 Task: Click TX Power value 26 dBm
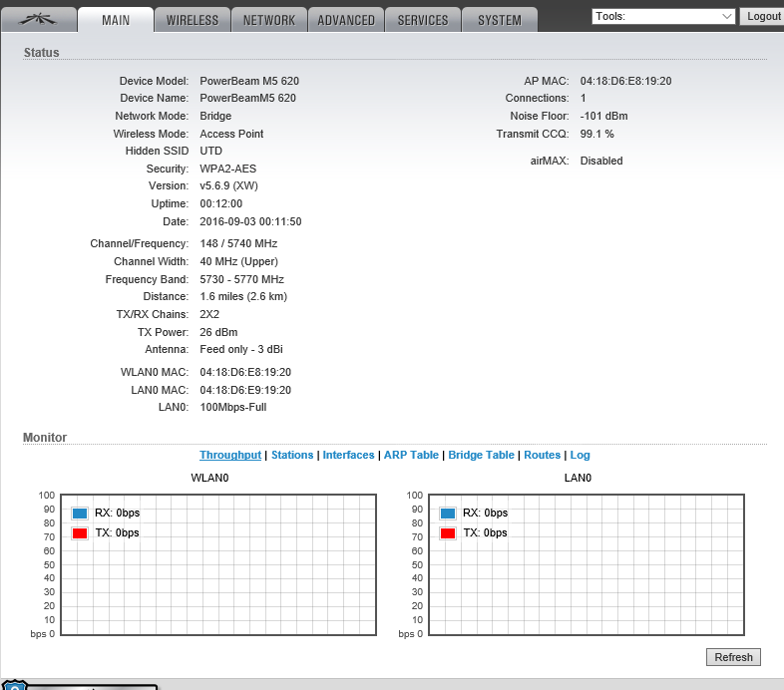tap(218, 332)
